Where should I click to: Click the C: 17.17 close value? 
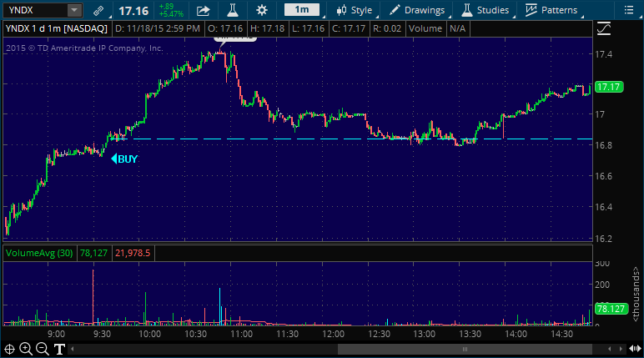(349, 28)
